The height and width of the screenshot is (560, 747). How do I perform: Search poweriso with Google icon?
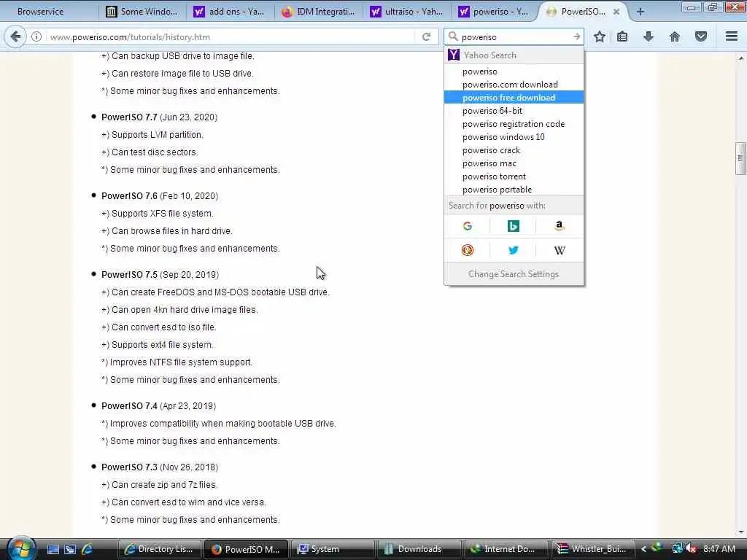[468, 226]
